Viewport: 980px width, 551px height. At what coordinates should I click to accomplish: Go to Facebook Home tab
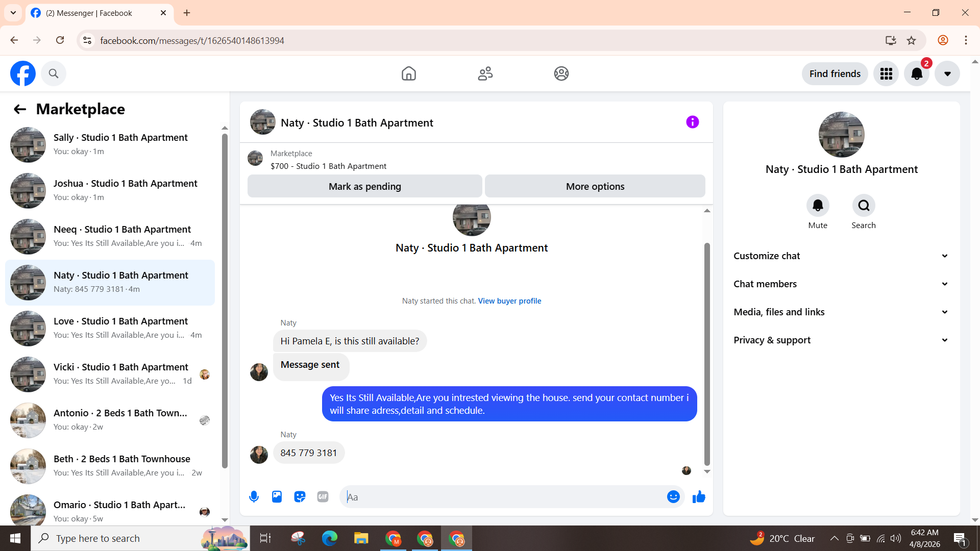pyautogui.click(x=408, y=73)
